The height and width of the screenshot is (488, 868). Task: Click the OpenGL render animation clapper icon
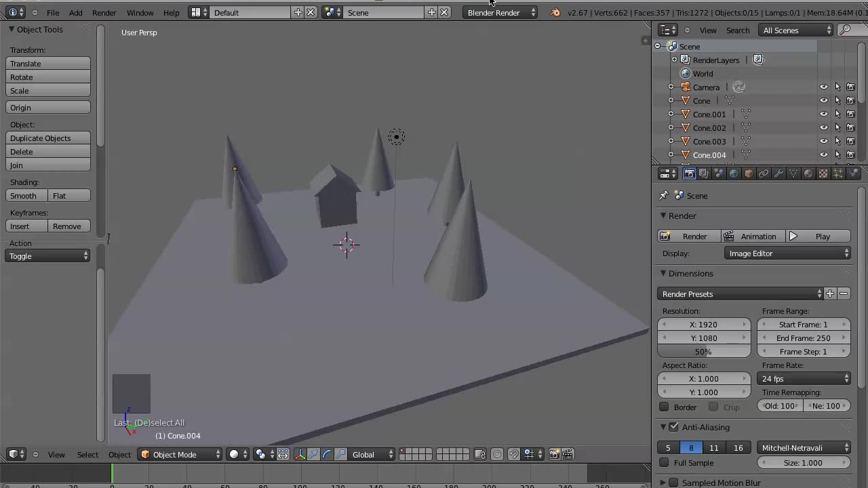568,454
